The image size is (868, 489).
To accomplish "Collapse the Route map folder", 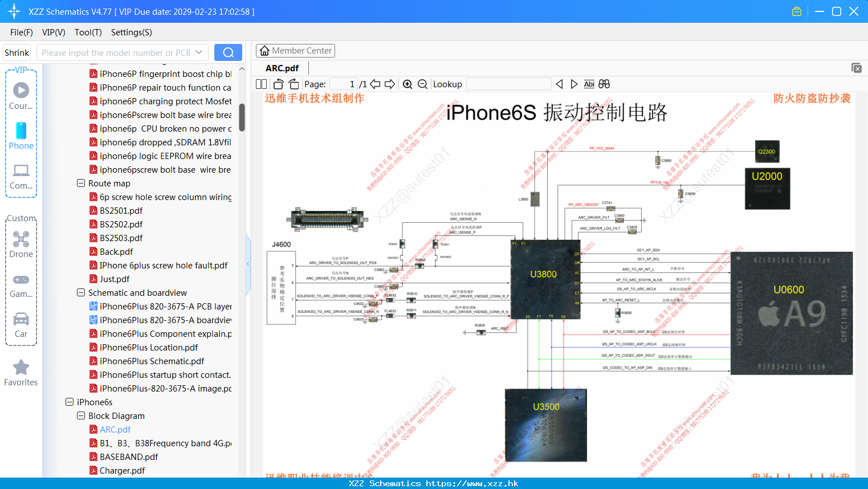I will [81, 184].
